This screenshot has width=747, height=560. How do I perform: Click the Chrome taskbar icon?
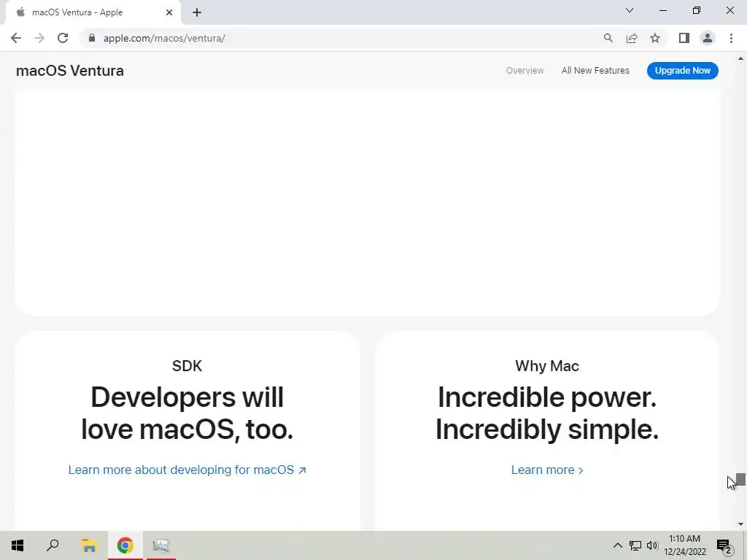125,545
